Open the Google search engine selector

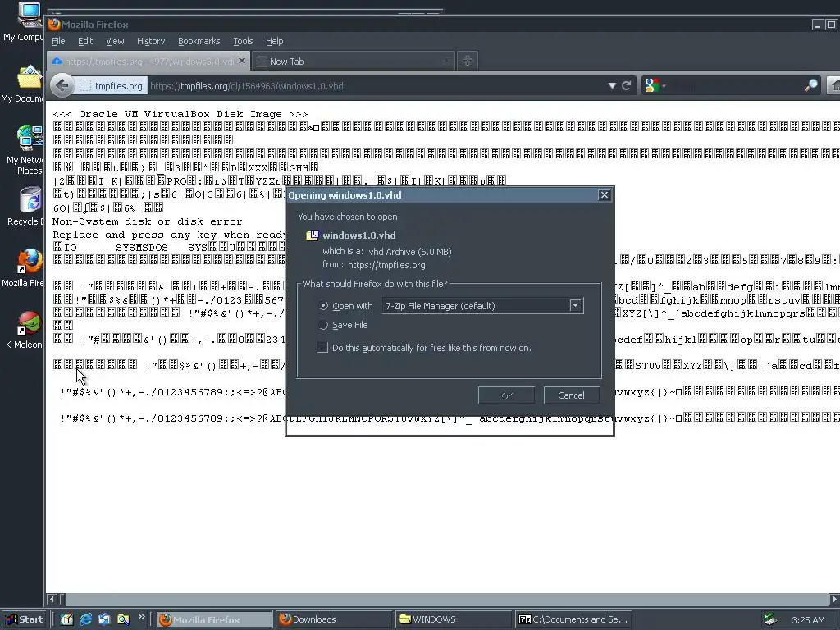[x=655, y=85]
